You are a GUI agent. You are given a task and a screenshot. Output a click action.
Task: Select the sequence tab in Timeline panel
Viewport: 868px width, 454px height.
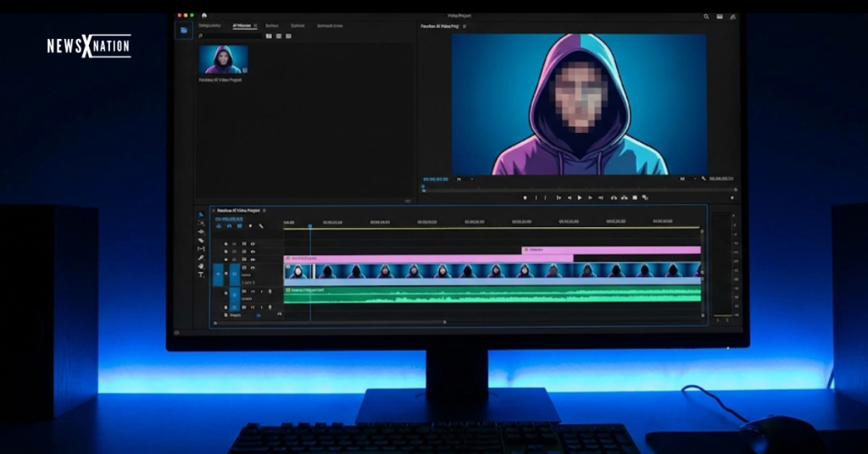click(238, 211)
